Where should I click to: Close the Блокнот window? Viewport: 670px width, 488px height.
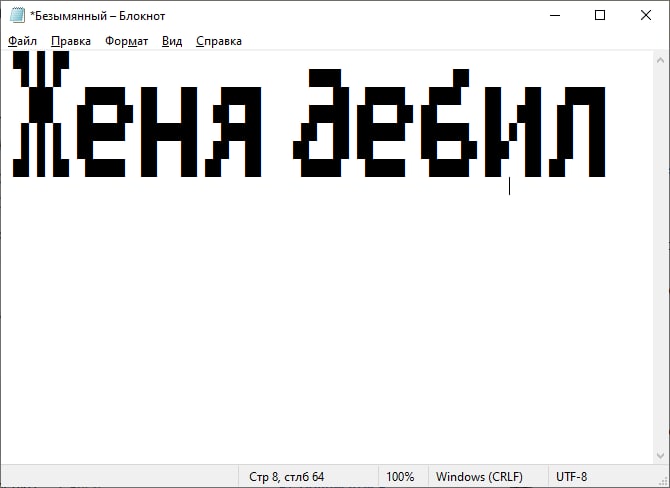646,16
